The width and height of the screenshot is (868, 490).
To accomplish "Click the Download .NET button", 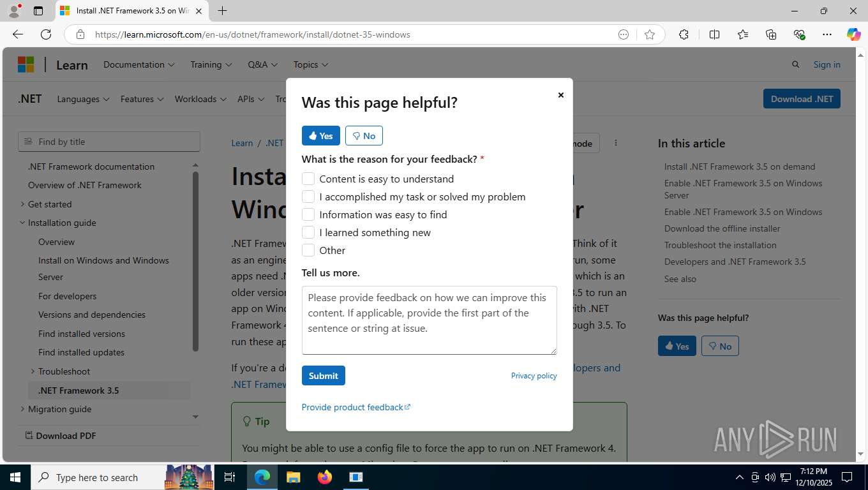I will pyautogui.click(x=802, y=99).
